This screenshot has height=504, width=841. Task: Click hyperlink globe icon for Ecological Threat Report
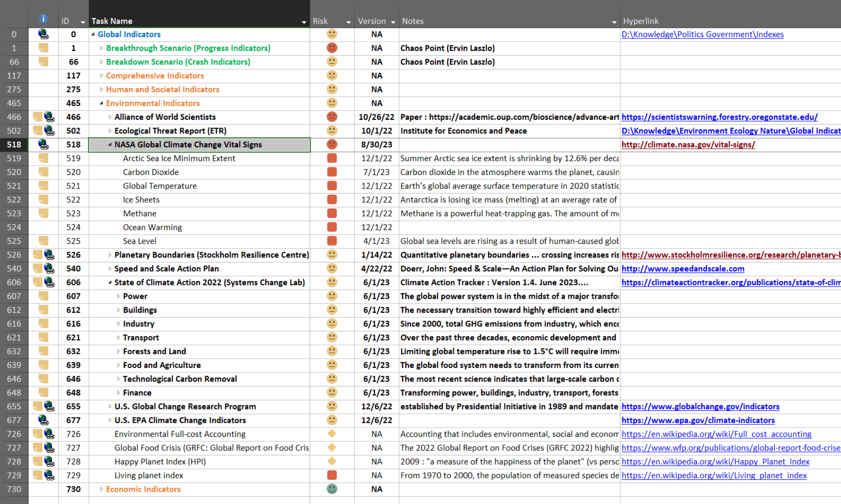[49, 131]
